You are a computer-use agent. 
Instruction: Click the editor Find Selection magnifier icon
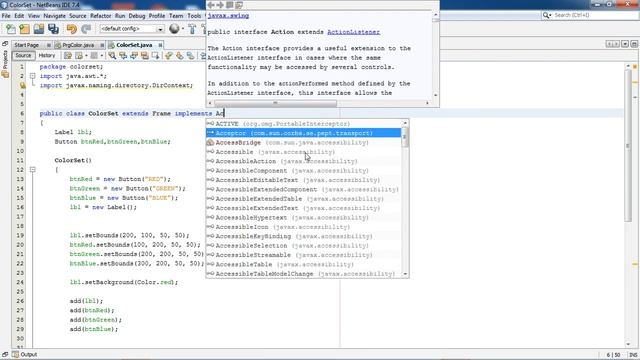(x=112, y=56)
